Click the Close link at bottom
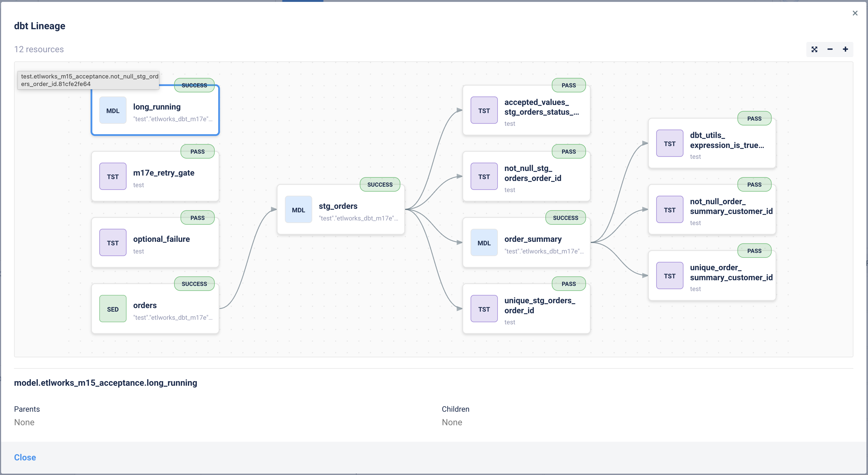Viewport: 868px width, 475px height. [25, 457]
